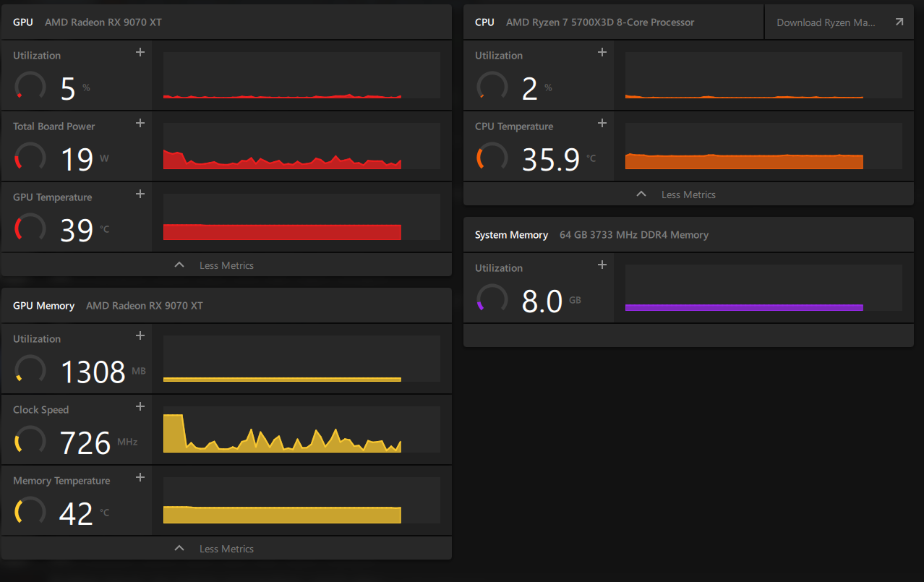This screenshot has height=582, width=924.
Task: Click the System Memory purple usage graph
Action: (763, 288)
